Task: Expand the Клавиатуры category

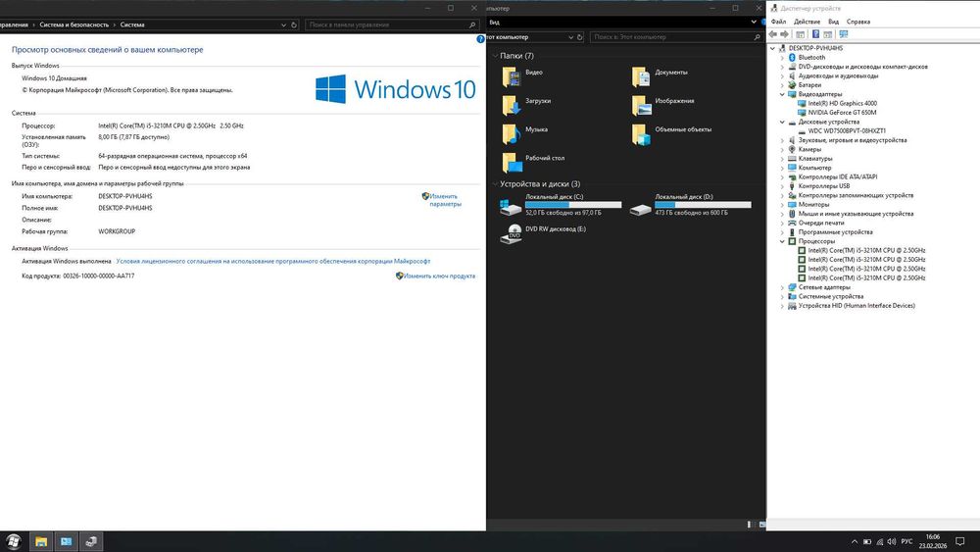Action: pyautogui.click(x=782, y=159)
